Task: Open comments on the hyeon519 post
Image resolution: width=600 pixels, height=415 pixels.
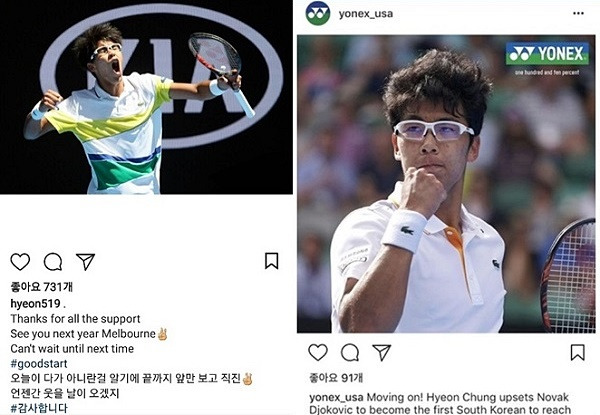Action: (53, 262)
